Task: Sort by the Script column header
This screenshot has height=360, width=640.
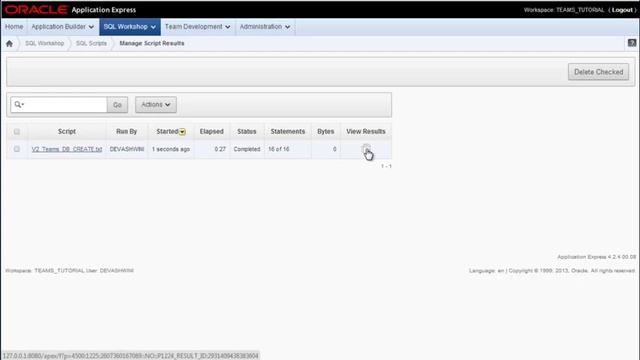Action: point(67,131)
